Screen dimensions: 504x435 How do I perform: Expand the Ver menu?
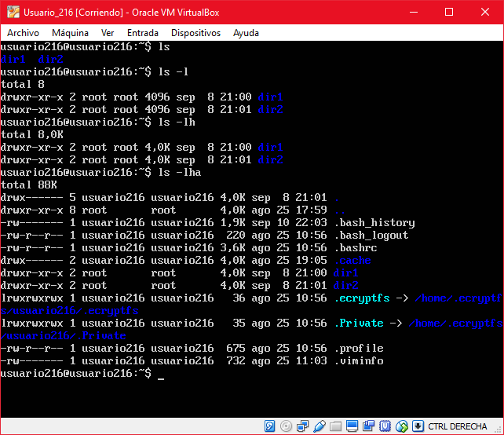[108, 33]
